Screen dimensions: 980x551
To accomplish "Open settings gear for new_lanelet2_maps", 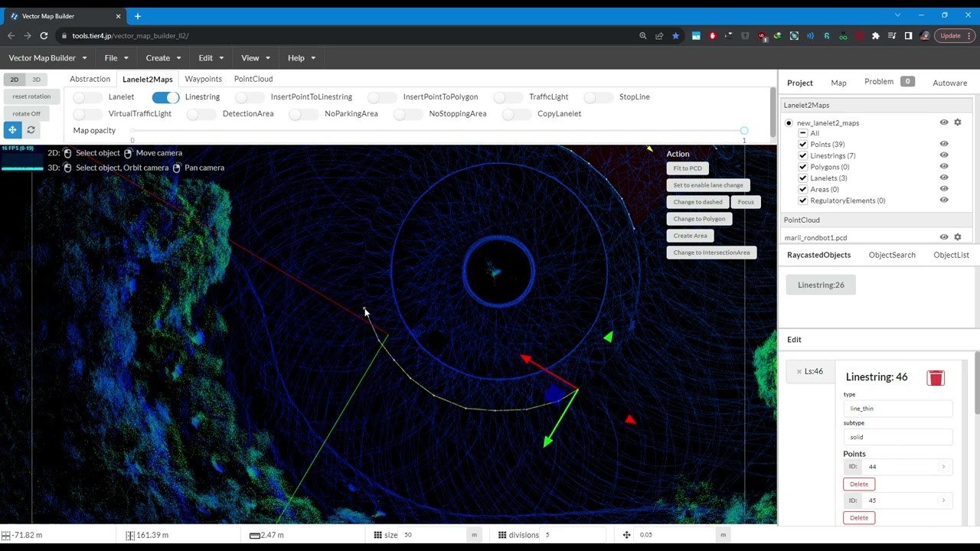I will click(x=957, y=122).
